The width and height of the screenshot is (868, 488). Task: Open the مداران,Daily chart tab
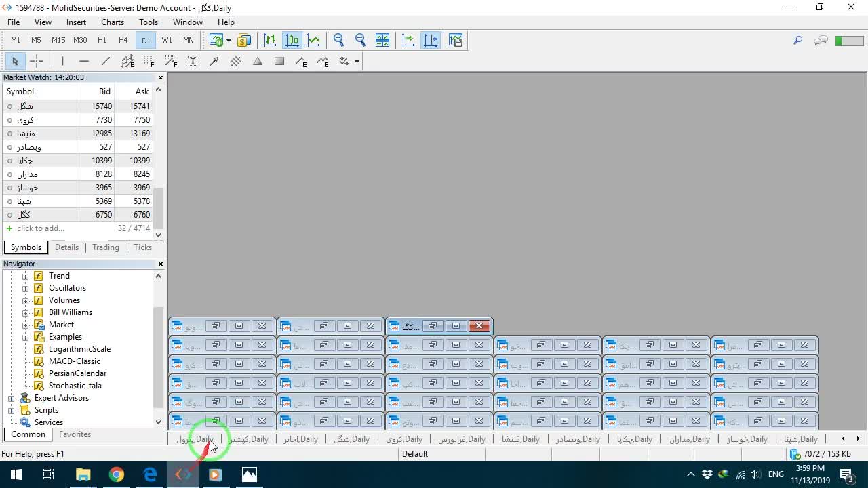pyautogui.click(x=690, y=439)
